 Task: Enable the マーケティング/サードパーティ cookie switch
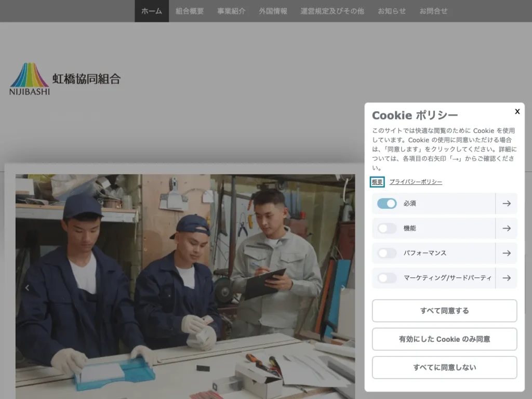tap(387, 278)
